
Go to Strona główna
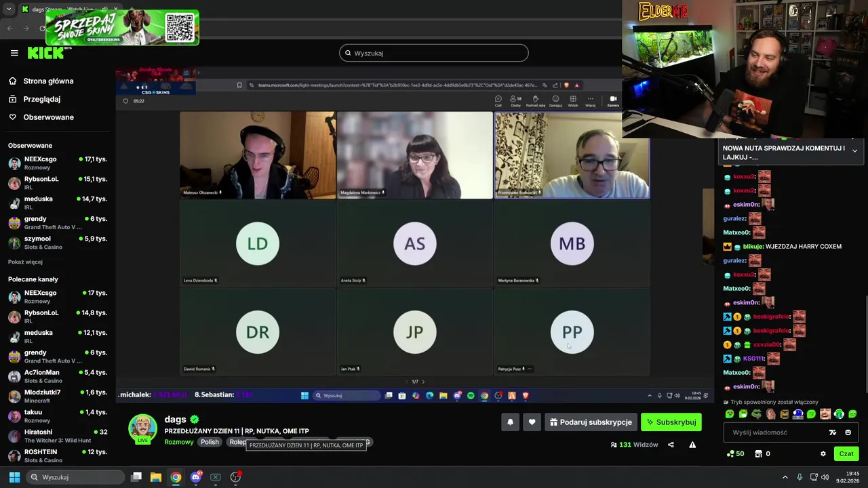48,81
